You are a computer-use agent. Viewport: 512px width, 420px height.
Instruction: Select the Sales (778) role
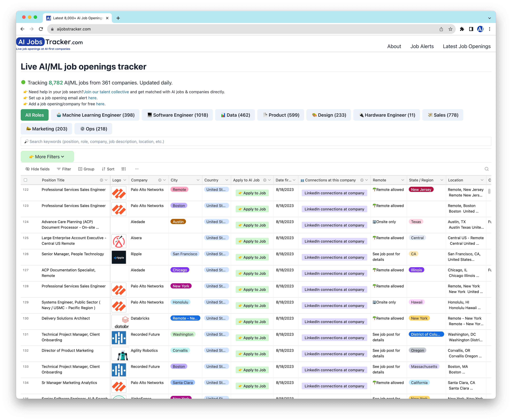443,115
